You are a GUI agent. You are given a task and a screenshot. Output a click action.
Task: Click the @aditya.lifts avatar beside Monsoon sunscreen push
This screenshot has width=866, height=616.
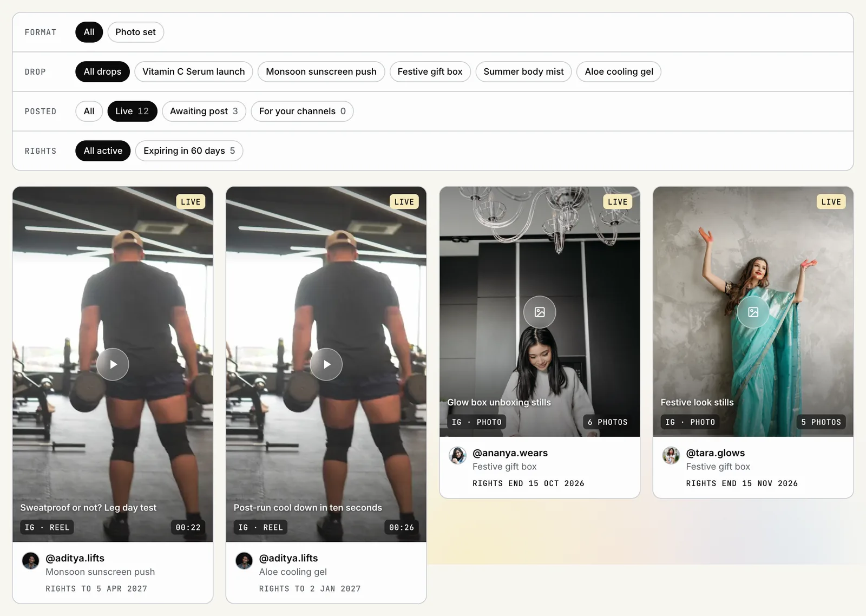click(x=31, y=560)
